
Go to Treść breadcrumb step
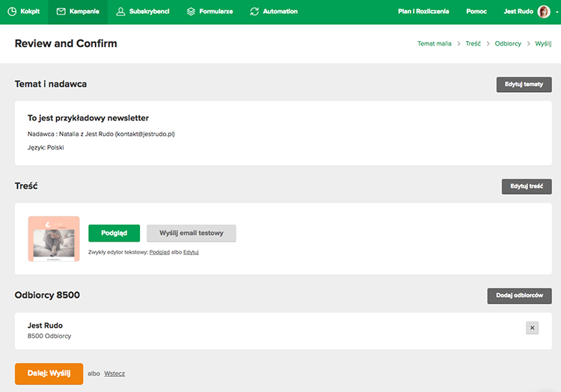coord(473,43)
